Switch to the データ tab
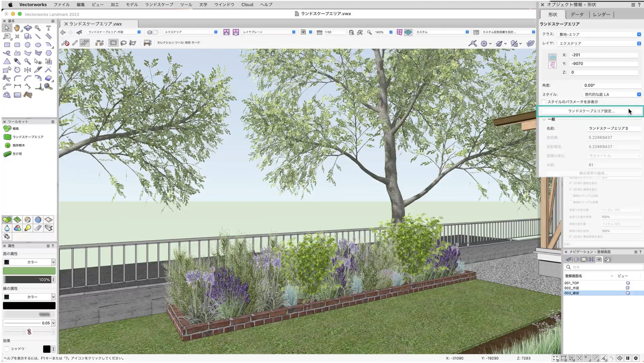Screen dimensions: 644x363 coord(577,14)
